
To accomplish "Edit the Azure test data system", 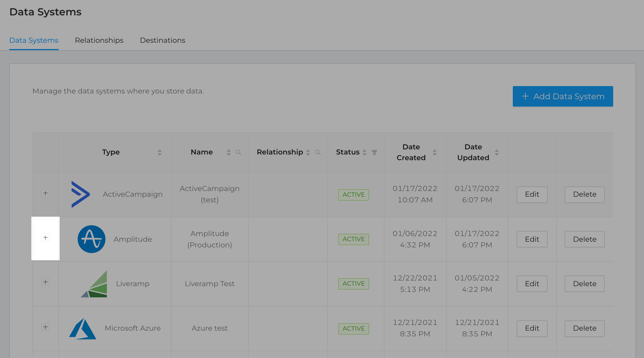I will [532, 329].
